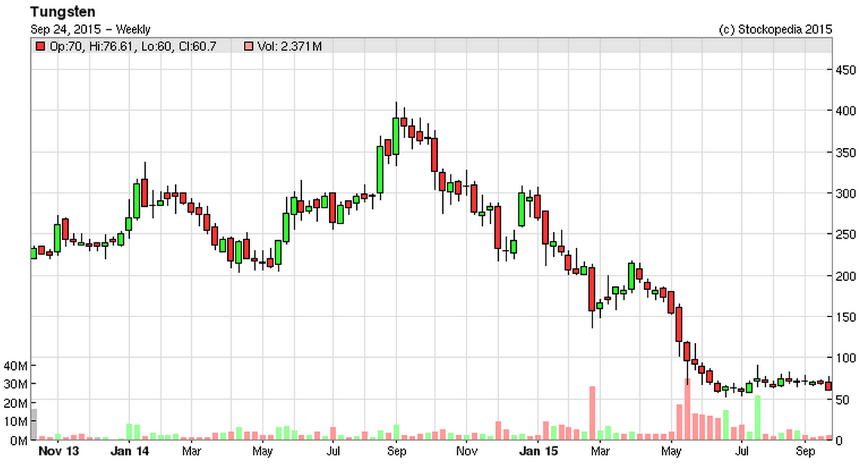
Task: Click the tallest pink volume bar in May 2015
Action: (x=687, y=409)
